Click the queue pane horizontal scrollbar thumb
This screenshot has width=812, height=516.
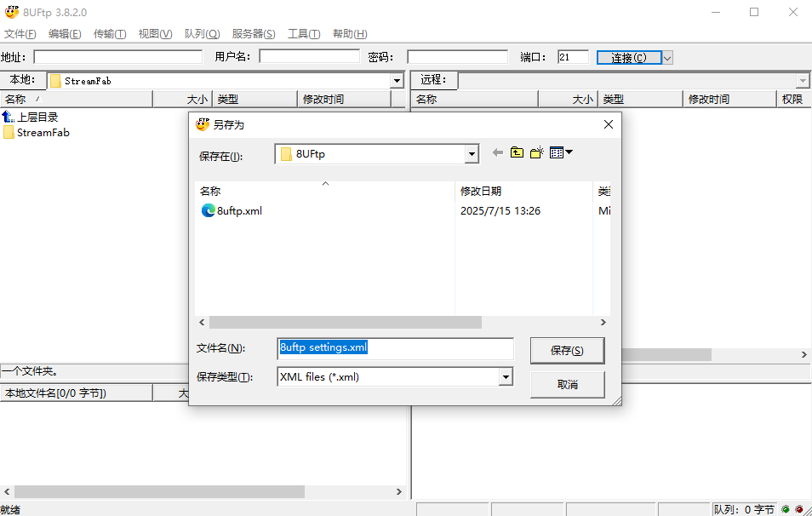click(159, 491)
